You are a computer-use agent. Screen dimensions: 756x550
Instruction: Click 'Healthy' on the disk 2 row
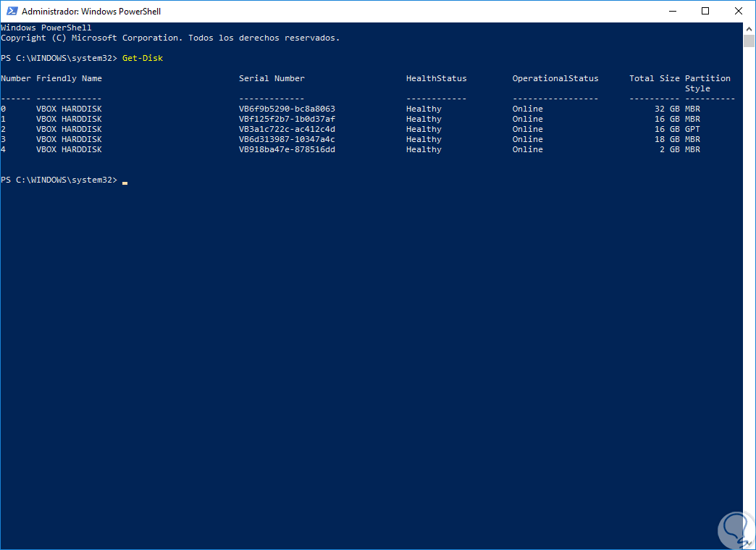(424, 129)
